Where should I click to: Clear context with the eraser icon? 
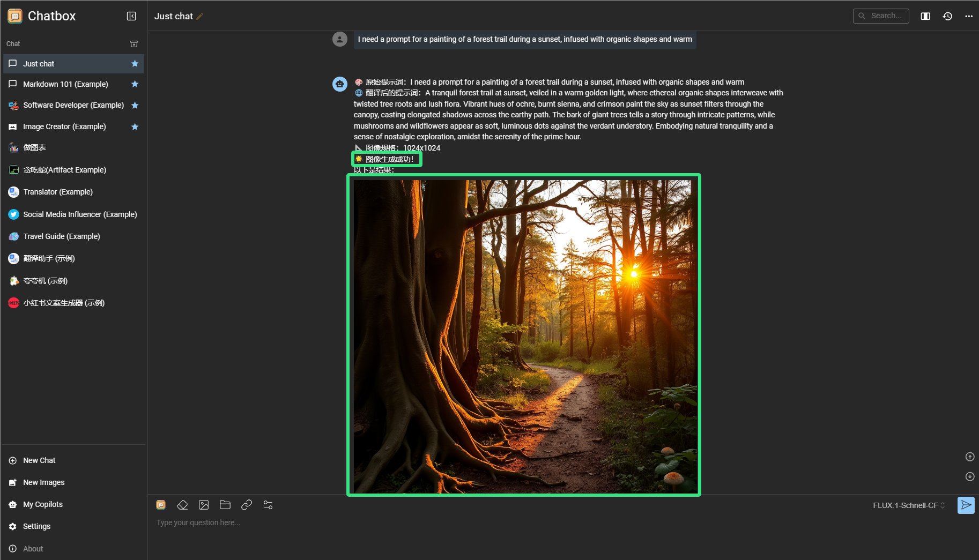182,505
